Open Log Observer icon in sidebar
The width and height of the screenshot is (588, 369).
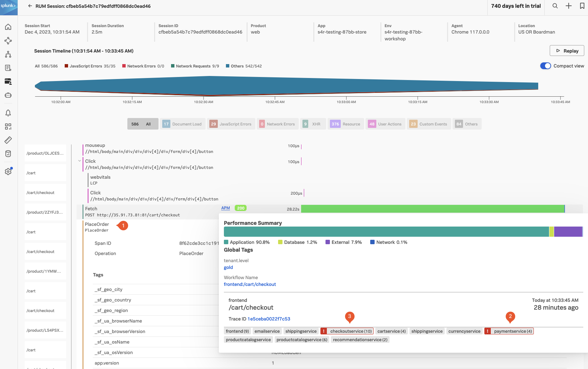8,68
